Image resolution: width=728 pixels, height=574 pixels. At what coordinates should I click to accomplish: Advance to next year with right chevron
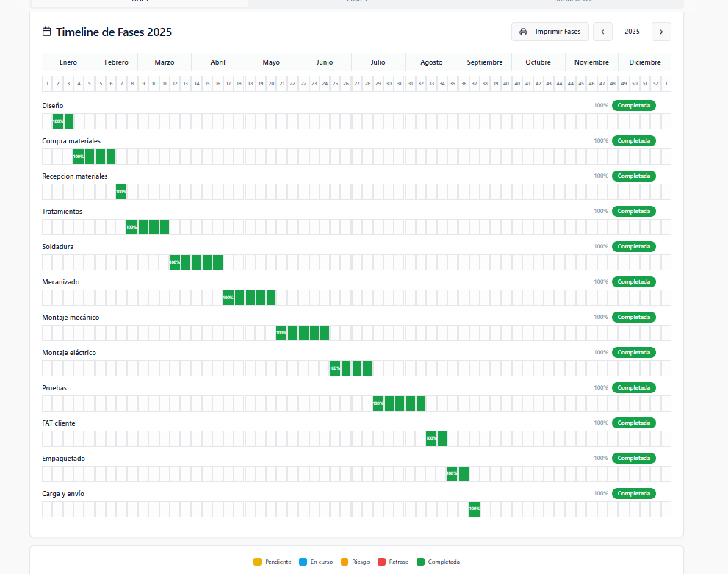click(x=661, y=32)
